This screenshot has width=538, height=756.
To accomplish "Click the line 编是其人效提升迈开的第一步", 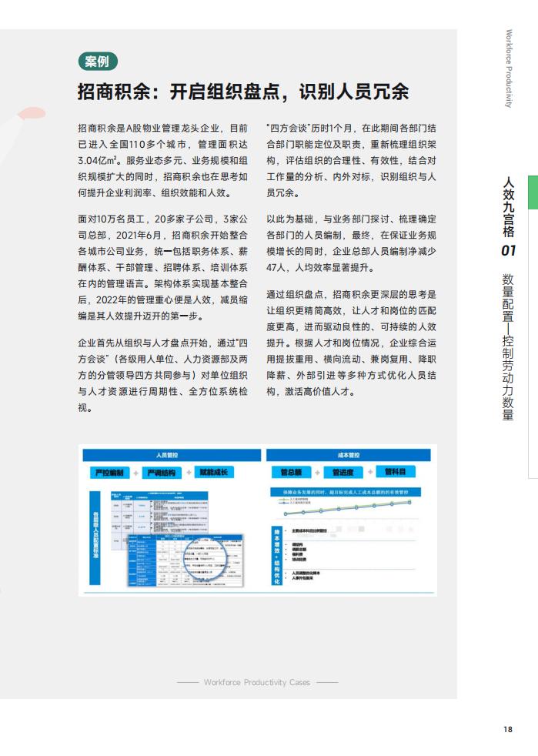I will pyautogui.click(x=142, y=316).
